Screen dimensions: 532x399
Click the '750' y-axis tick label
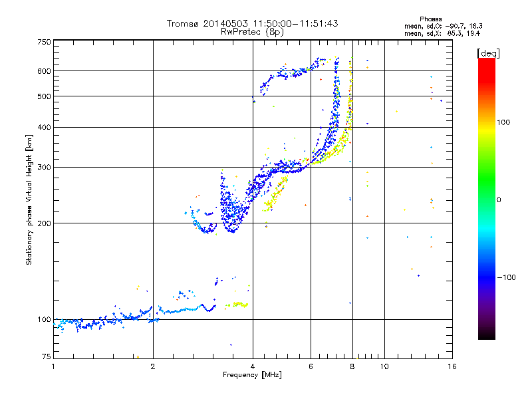pyautogui.click(x=44, y=42)
